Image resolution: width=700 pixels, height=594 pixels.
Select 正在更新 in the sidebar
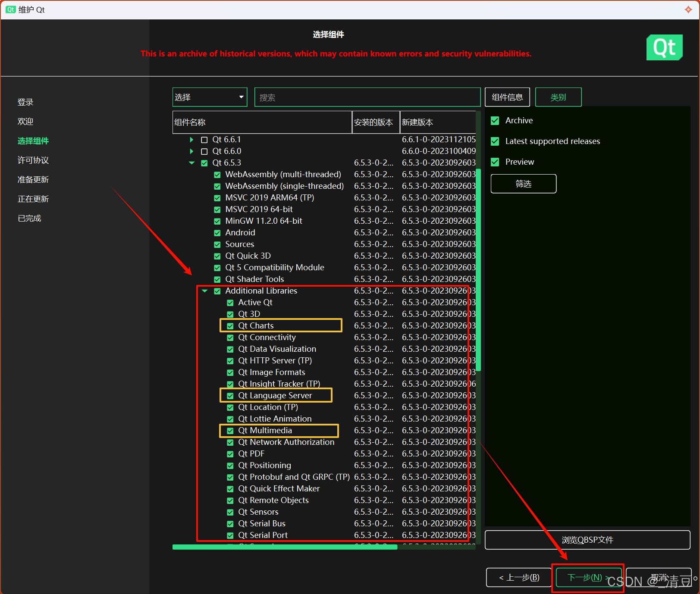pyautogui.click(x=33, y=199)
